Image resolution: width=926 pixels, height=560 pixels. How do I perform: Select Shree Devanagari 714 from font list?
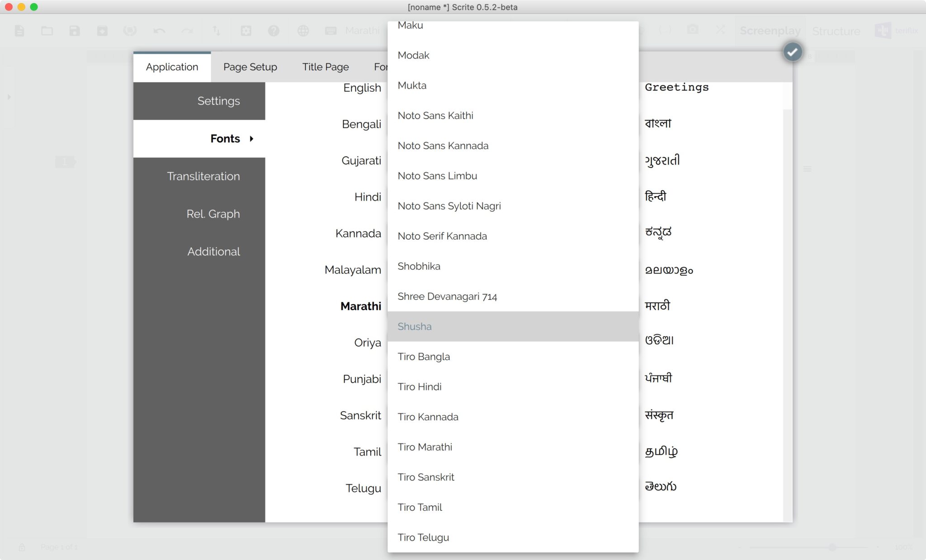click(x=447, y=296)
